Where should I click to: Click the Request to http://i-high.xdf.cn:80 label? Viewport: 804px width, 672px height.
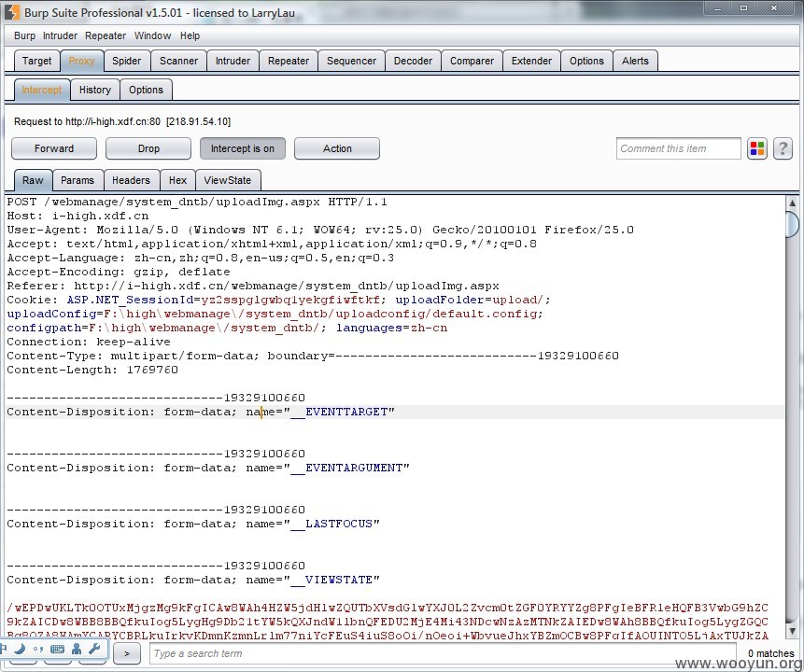tap(122, 122)
